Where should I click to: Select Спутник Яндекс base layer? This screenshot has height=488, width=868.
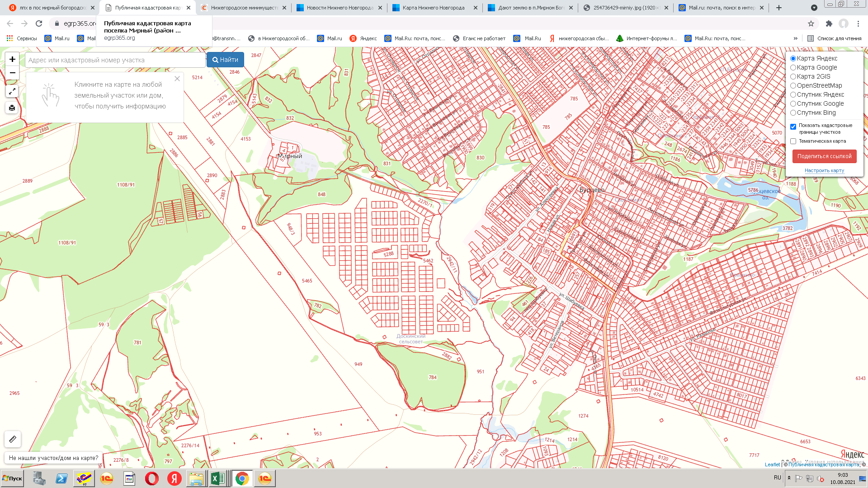pos(793,95)
